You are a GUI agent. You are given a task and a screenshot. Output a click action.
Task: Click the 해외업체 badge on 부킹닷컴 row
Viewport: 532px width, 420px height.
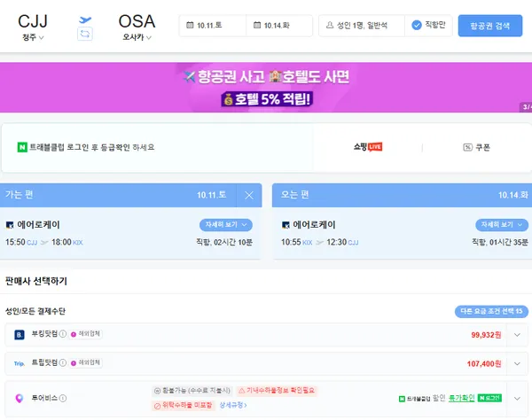[85, 334]
